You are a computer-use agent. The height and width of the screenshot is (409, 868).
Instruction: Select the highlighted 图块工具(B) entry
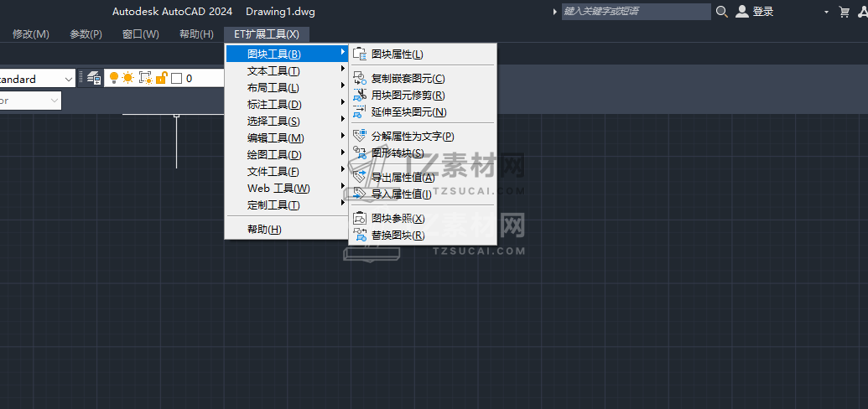287,54
